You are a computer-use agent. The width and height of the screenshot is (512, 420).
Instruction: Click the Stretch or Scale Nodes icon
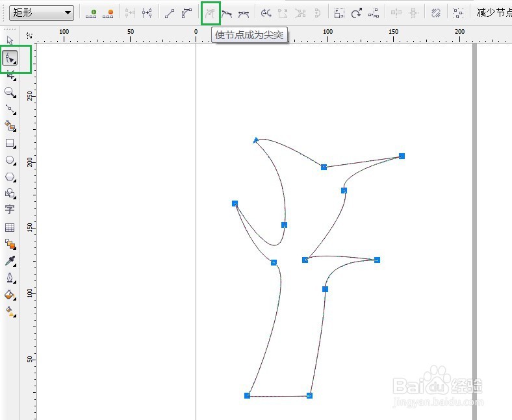coord(339,14)
